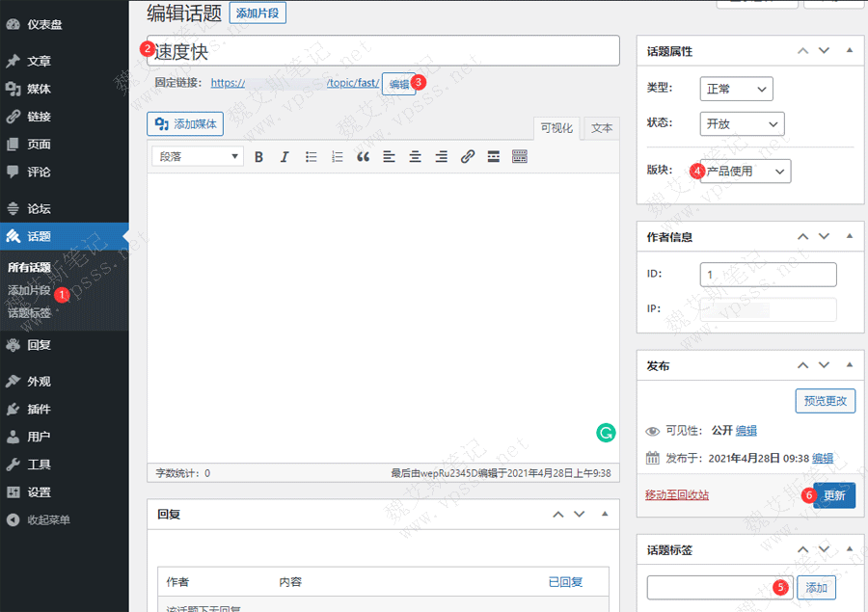Edit publish date 编辑 link
868x612 pixels.
coord(823,458)
